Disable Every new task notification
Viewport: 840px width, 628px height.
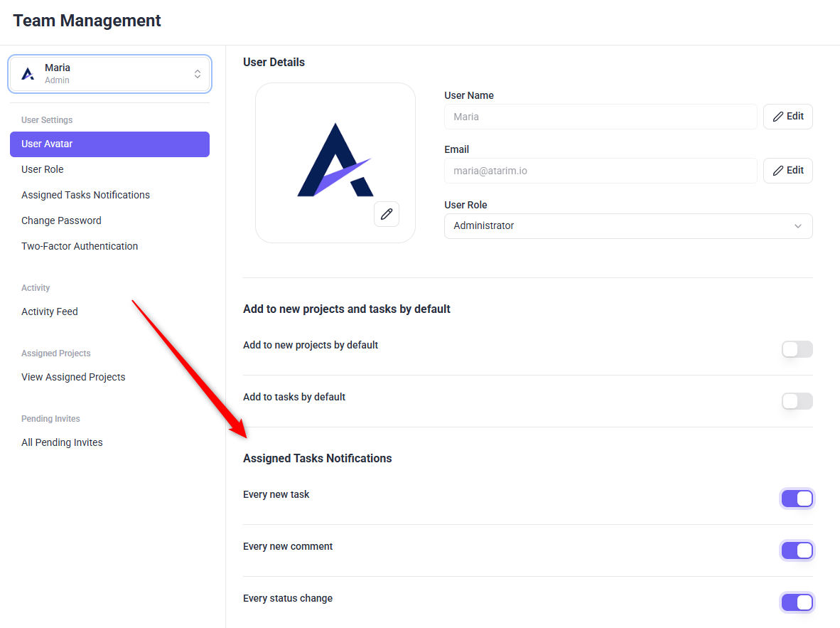pyautogui.click(x=797, y=499)
